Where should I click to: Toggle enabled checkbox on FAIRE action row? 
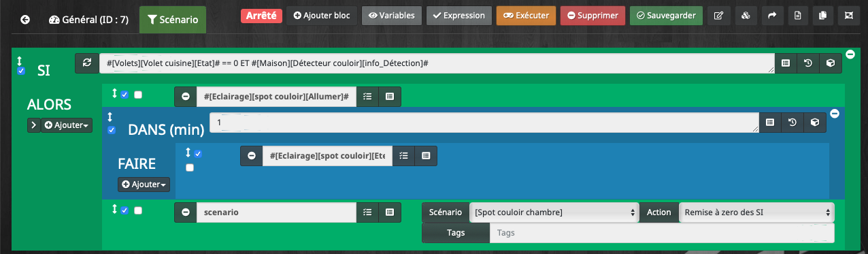tap(198, 153)
